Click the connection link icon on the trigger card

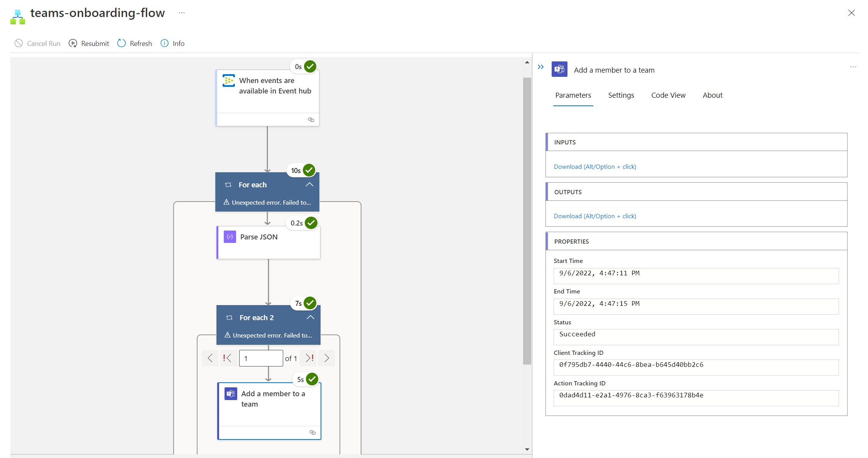311,120
